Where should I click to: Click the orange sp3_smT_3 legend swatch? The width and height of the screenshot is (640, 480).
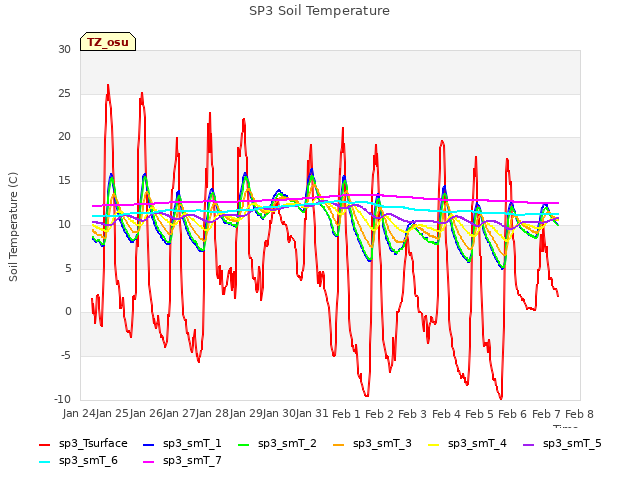(339, 444)
